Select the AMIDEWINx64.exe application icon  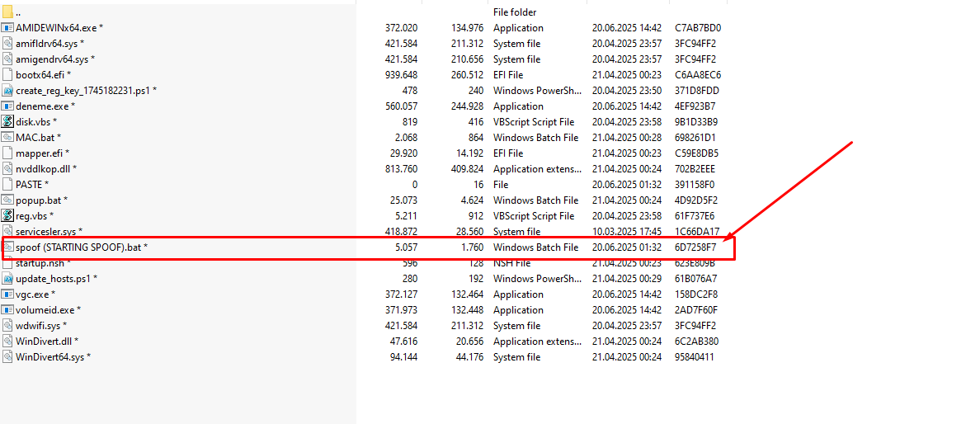click(x=8, y=28)
